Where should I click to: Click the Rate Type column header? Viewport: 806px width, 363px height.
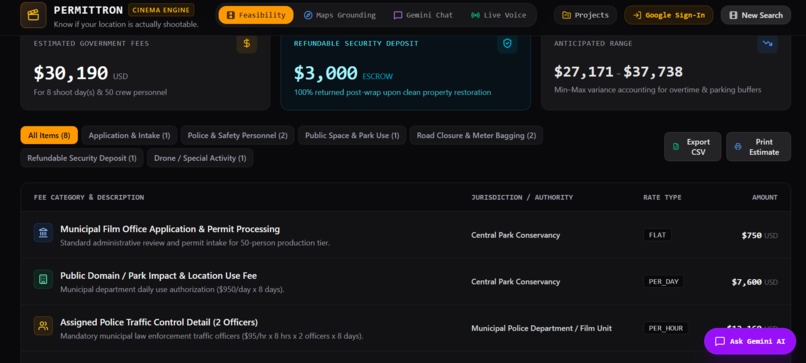(x=662, y=197)
